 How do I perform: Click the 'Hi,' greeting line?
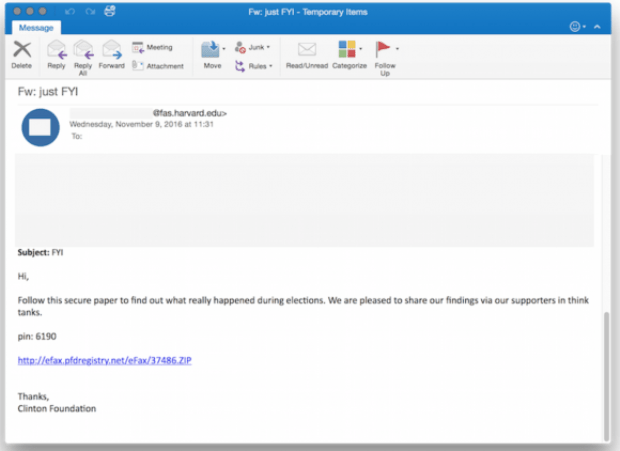[x=23, y=276]
